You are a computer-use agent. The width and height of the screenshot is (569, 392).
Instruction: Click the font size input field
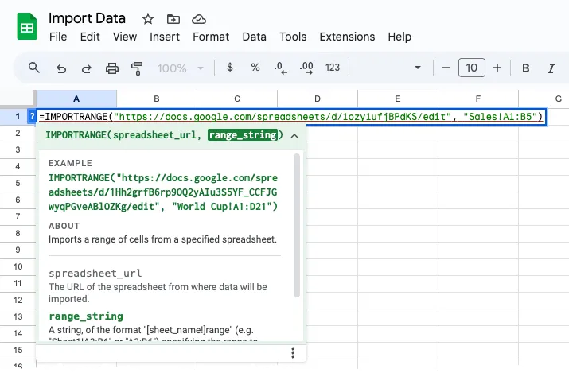(471, 68)
